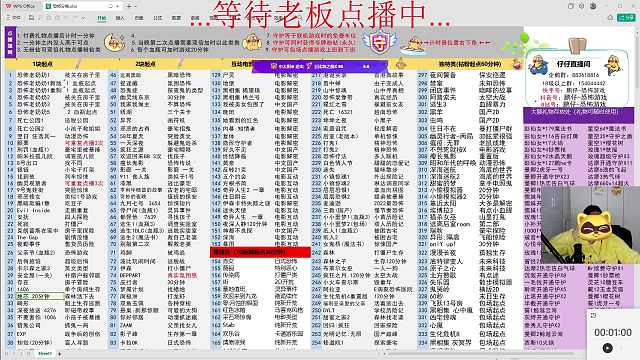Expand the quick access toolbar dropdown
Viewport: 640px width, 360px height.
pyautogui.click(x=83, y=18)
